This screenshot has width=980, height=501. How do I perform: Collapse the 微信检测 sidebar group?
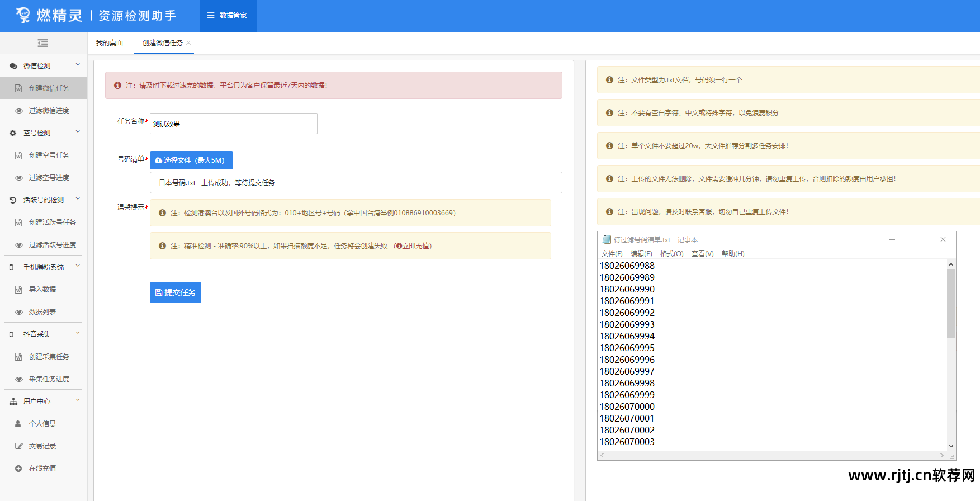pyautogui.click(x=78, y=65)
